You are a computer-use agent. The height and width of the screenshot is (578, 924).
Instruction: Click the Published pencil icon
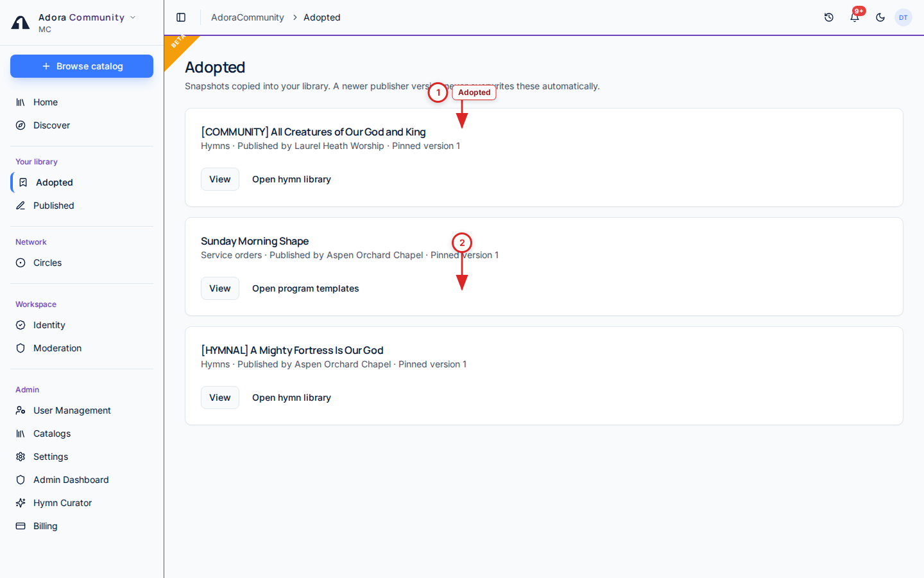click(21, 206)
